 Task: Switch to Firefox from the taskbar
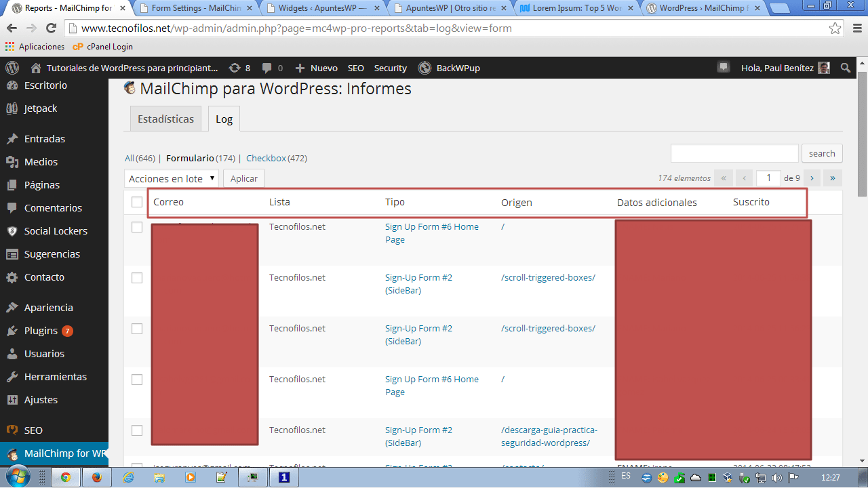(x=97, y=477)
